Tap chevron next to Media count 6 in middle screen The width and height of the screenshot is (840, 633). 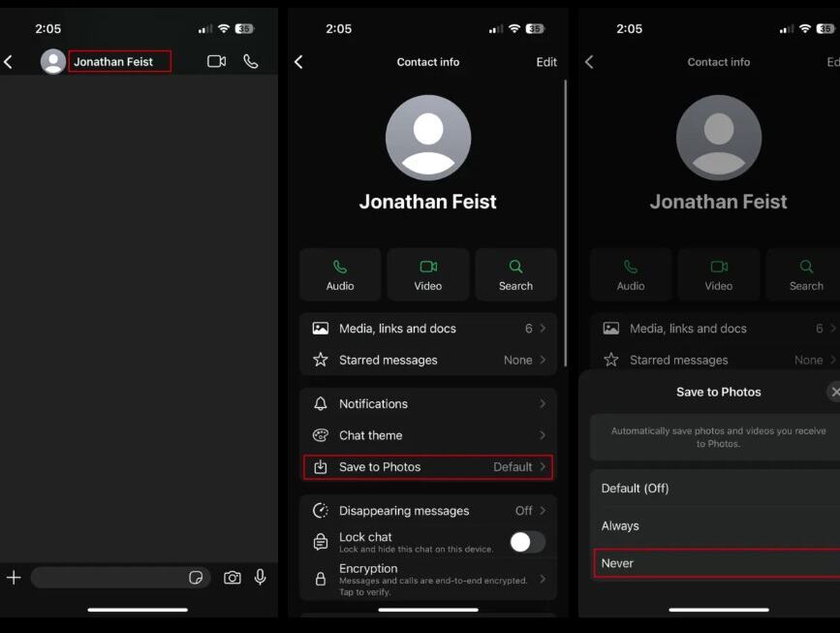tap(543, 328)
